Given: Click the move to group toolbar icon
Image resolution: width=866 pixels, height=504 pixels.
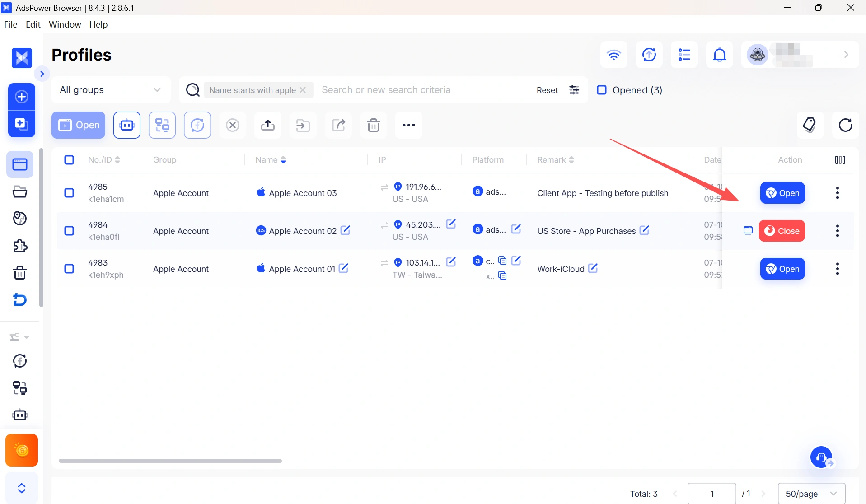Looking at the screenshot, I should pyautogui.click(x=303, y=125).
